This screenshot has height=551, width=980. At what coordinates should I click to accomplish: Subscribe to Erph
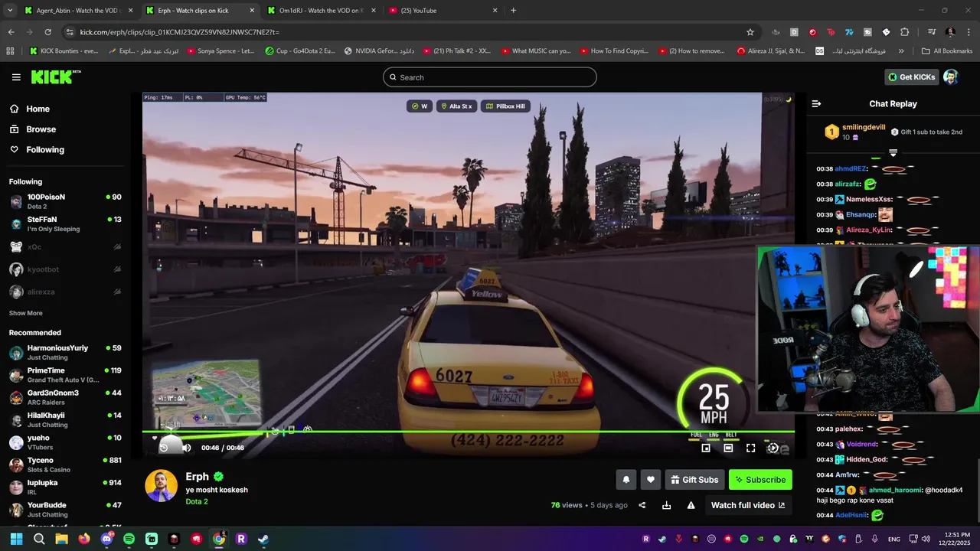pos(760,480)
